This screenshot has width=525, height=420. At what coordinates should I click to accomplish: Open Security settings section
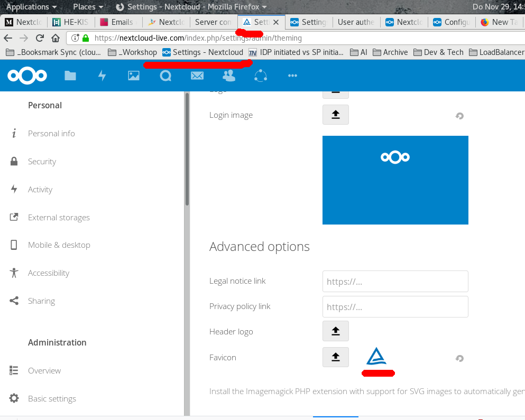point(42,161)
